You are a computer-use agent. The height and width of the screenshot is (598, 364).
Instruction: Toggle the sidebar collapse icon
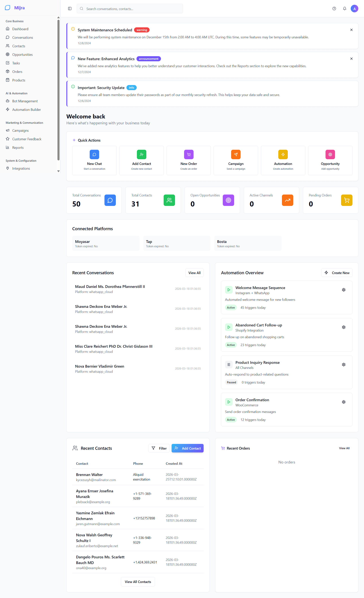pos(70,9)
